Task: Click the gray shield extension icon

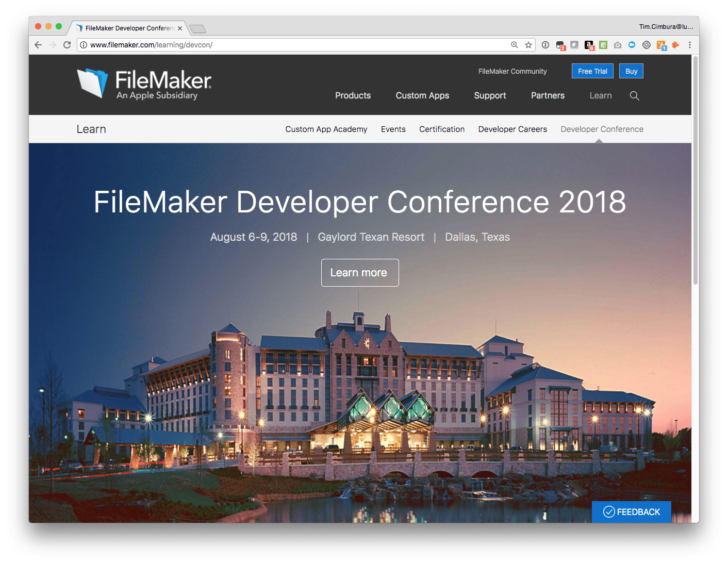Action: 574,45
